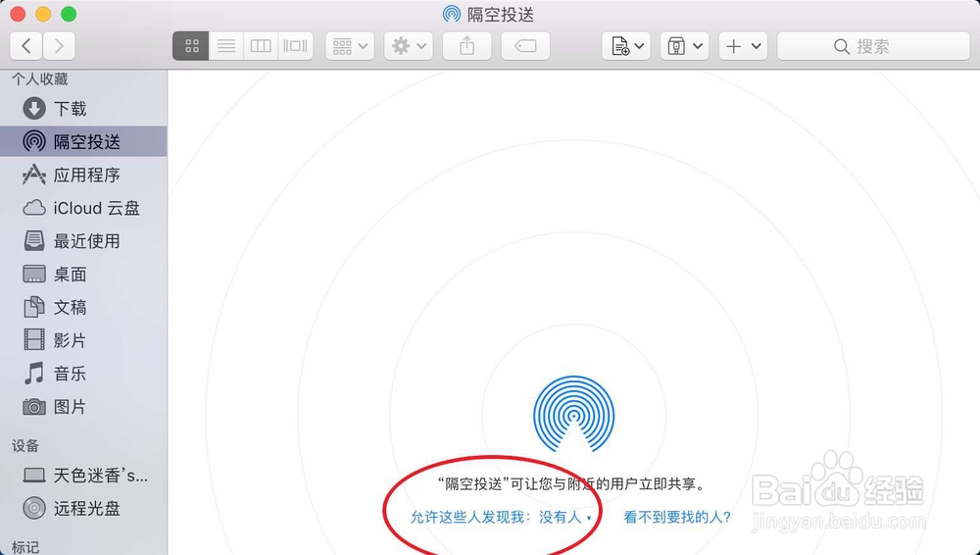This screenshot has height=555, width=980.
Task: Select 隔空投送 in the sidebar
Action: (x=83, y=141)
